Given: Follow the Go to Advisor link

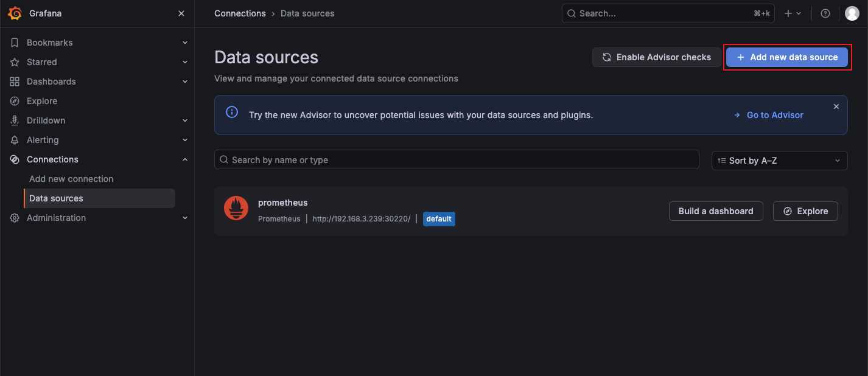Looking at the screenshot, I should (769, 115).
